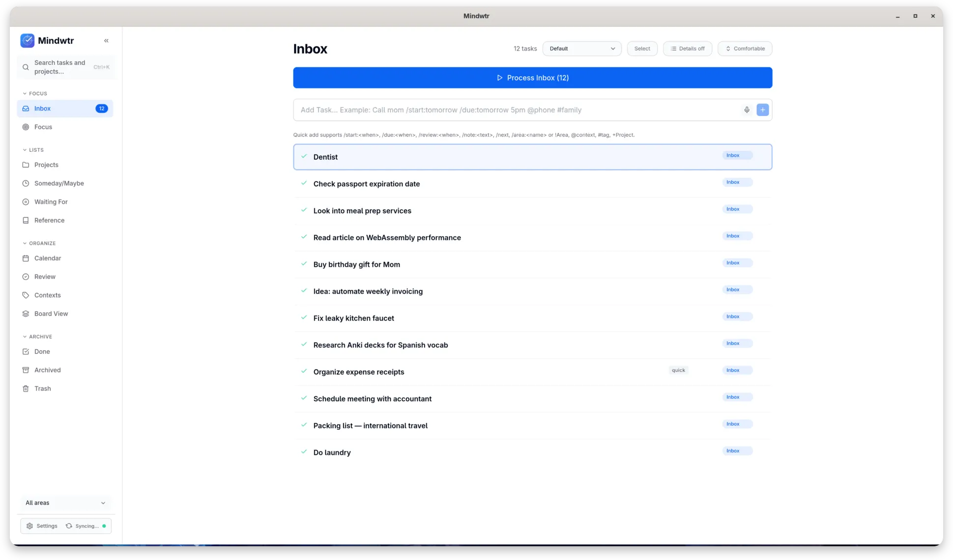Select Inbox in the sidebar
Screen dimensions: 953x560
point(65,109)
